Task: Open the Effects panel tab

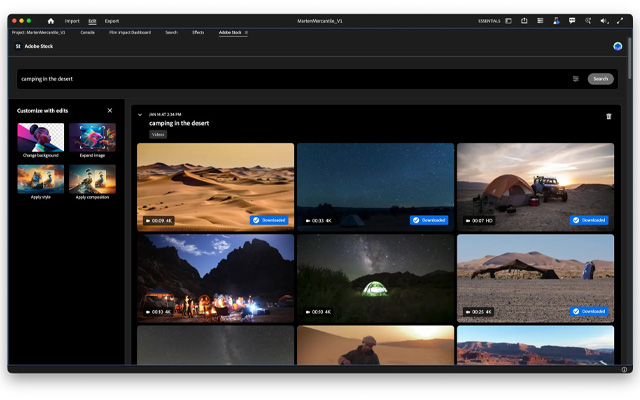Action: coord(198,32)
